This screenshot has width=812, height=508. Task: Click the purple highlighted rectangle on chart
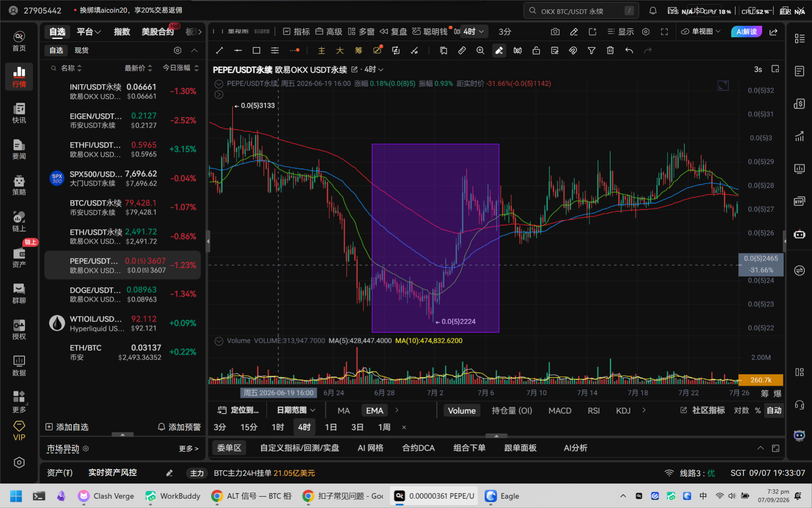[435, 238]
